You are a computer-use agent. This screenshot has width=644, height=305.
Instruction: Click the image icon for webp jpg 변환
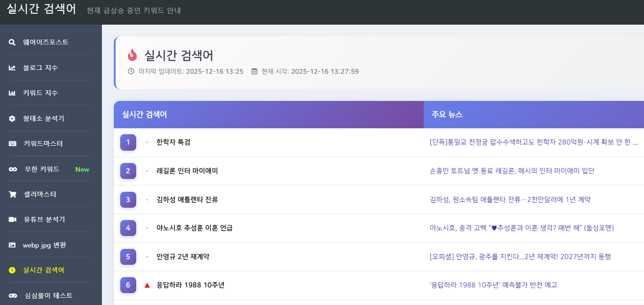(12, 245)
